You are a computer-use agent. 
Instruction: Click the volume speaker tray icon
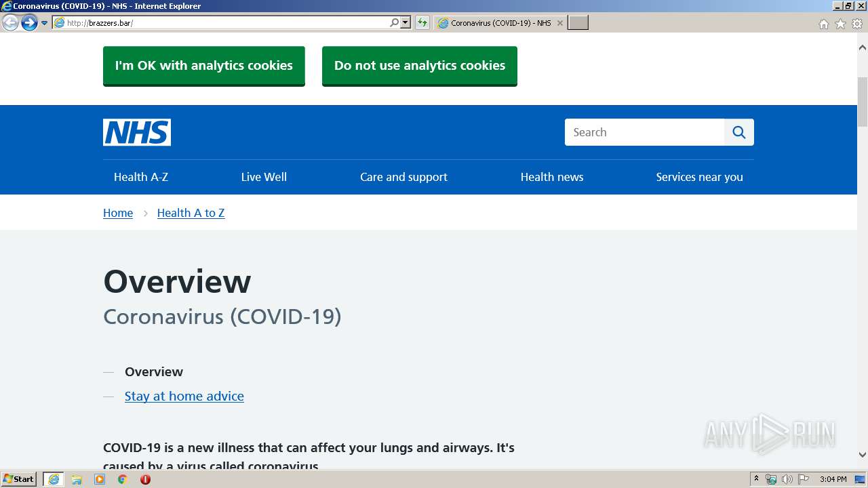(x=787, y=479)
